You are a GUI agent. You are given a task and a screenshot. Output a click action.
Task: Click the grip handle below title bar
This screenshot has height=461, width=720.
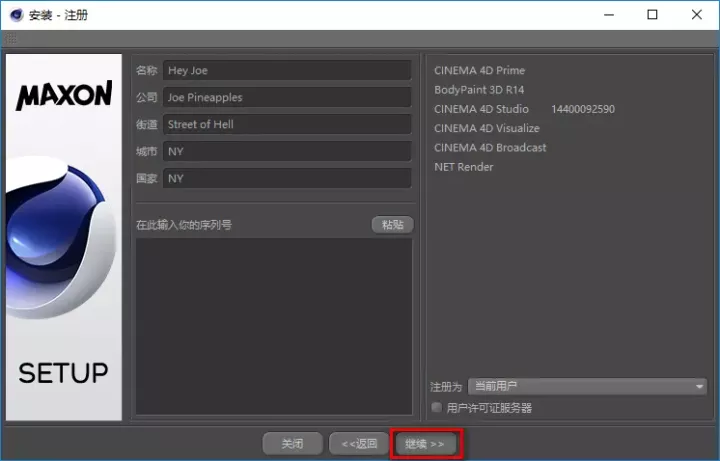pos(10,38)
